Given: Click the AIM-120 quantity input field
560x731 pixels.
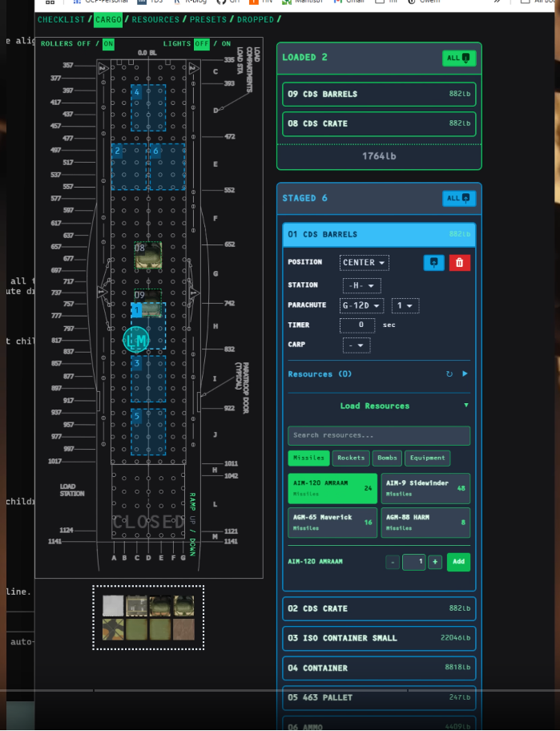Looking at the screenshot, I should click(413, 562).
